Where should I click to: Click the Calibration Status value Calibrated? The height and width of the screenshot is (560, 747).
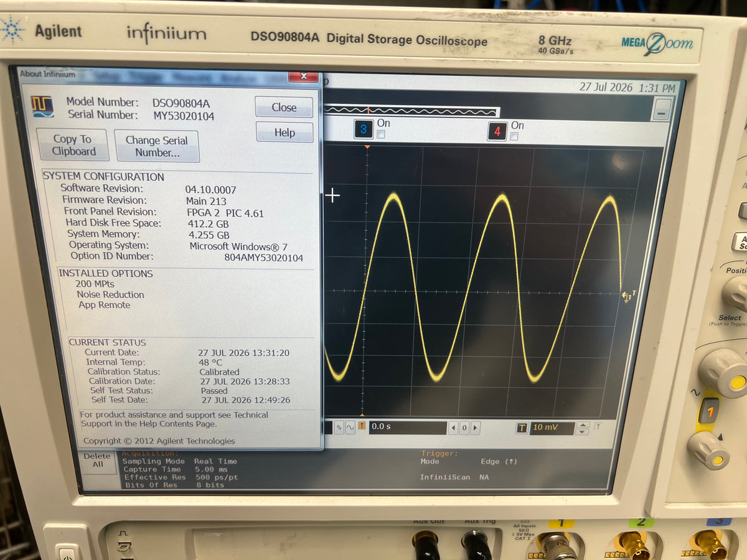[x=219, y=372]
